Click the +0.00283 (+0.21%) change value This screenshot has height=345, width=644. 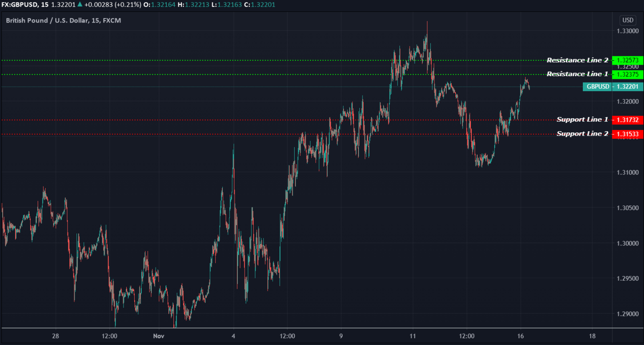point(113,5)
